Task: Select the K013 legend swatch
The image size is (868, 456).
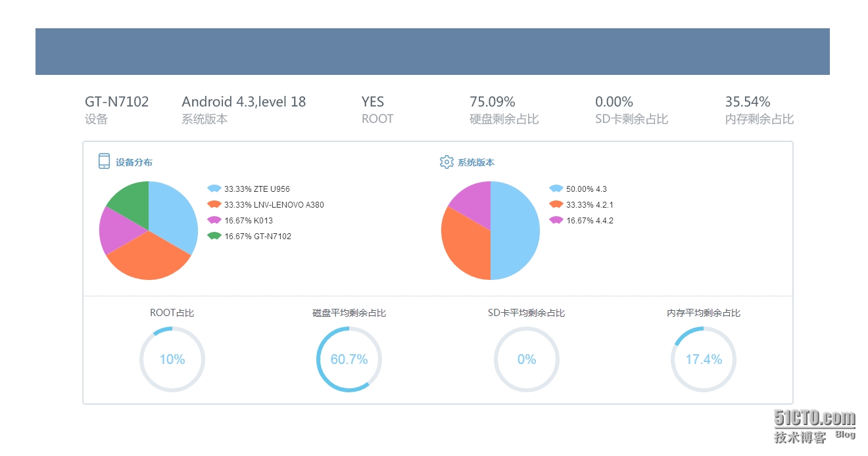Action: (x=214, y=220)
